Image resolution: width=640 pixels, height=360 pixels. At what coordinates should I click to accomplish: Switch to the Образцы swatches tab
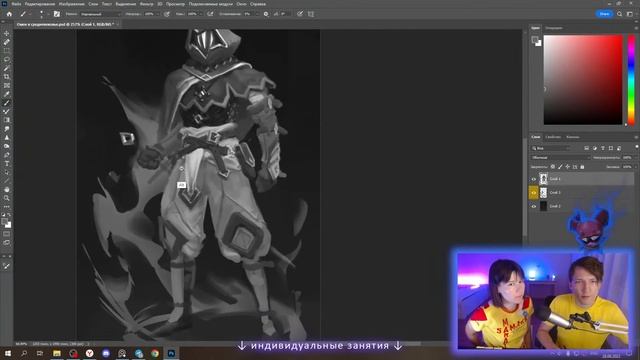pos(554,28)
